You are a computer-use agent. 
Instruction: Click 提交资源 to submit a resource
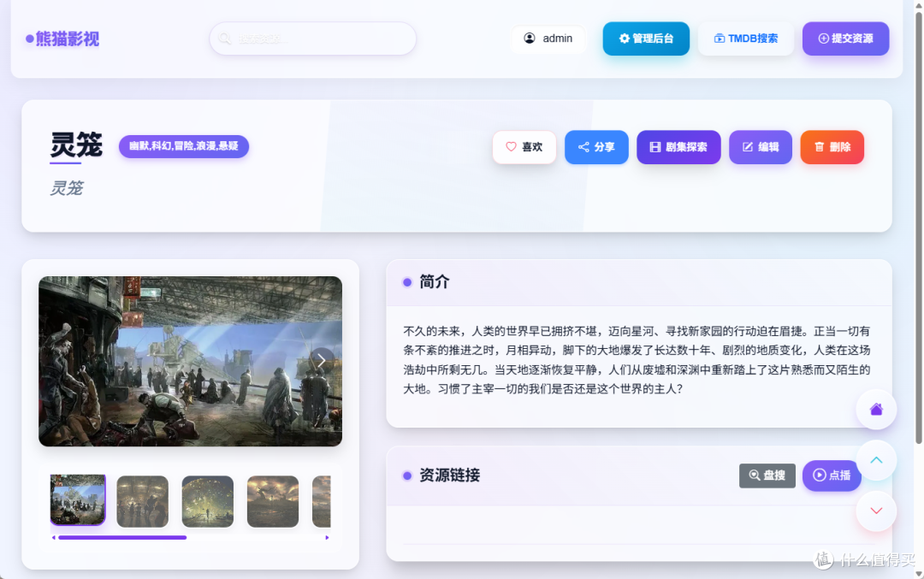pyautogui.click(x=845, y=38)
